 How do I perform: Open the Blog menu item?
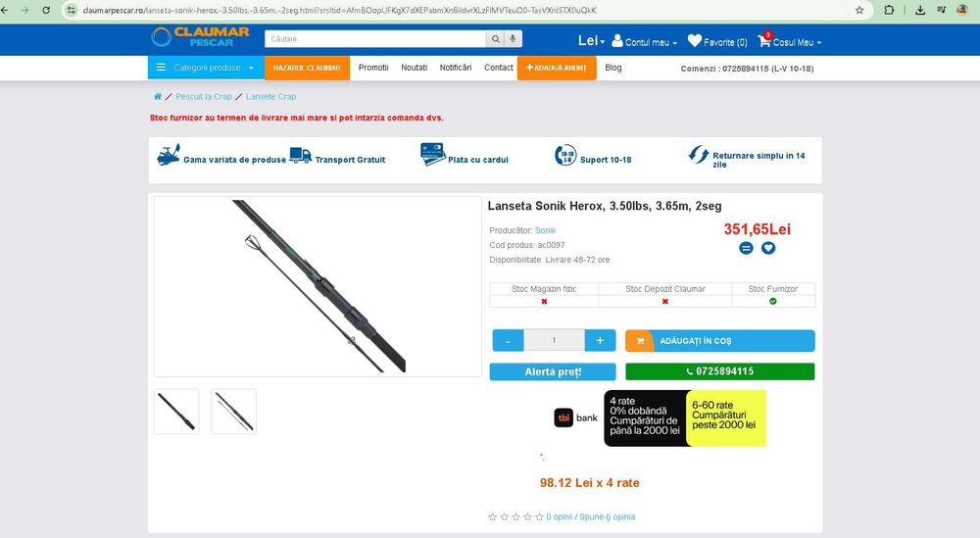[613, 68]
